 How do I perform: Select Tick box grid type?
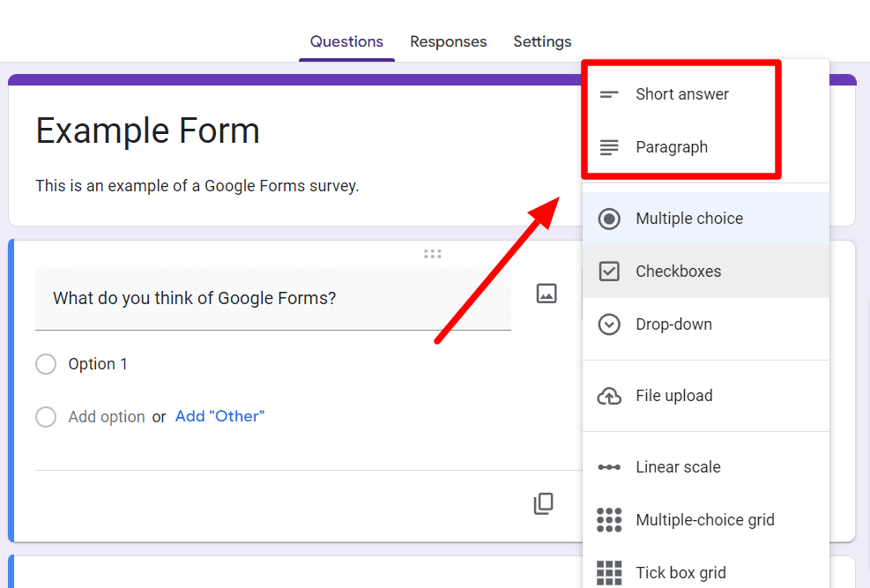pyautogui.click(x=706, y=572)
